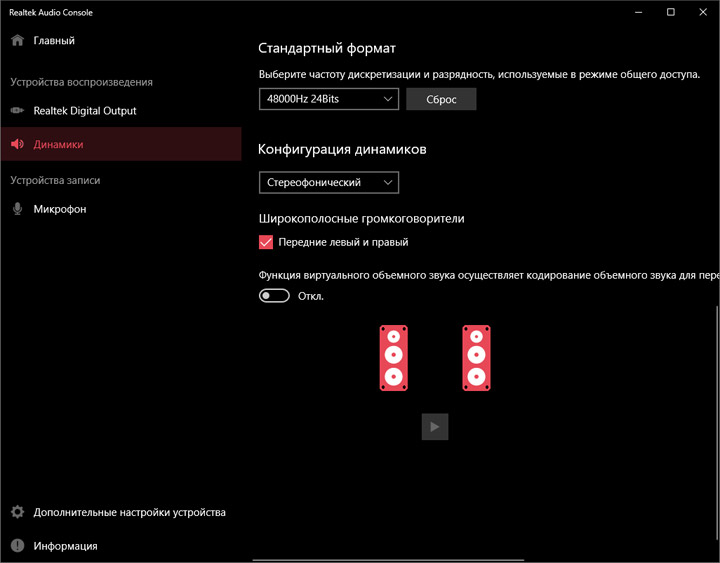Close the Realtek Audio Console window

[703, 12]
